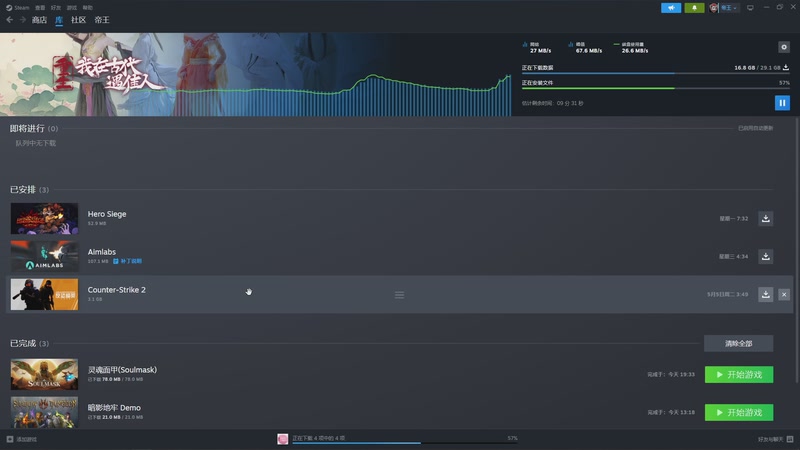Click the profile avatar picture

713,8
